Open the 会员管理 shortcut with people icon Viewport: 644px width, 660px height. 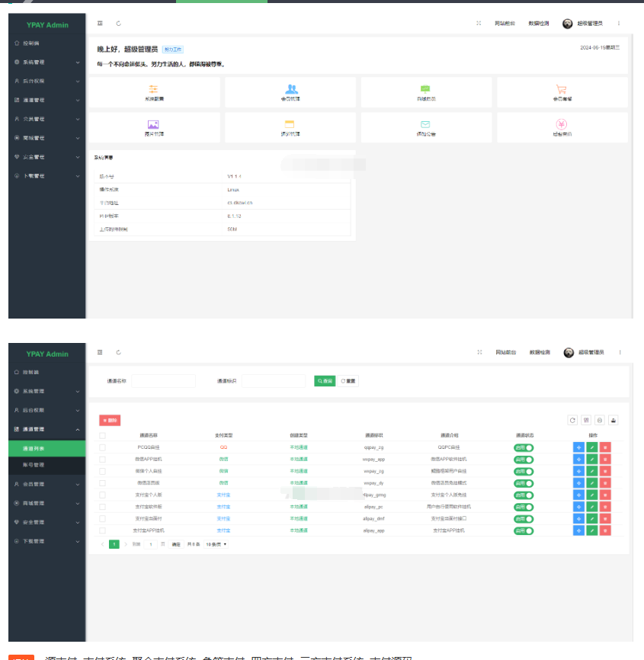pyautogui.click(x=290, y=92)
